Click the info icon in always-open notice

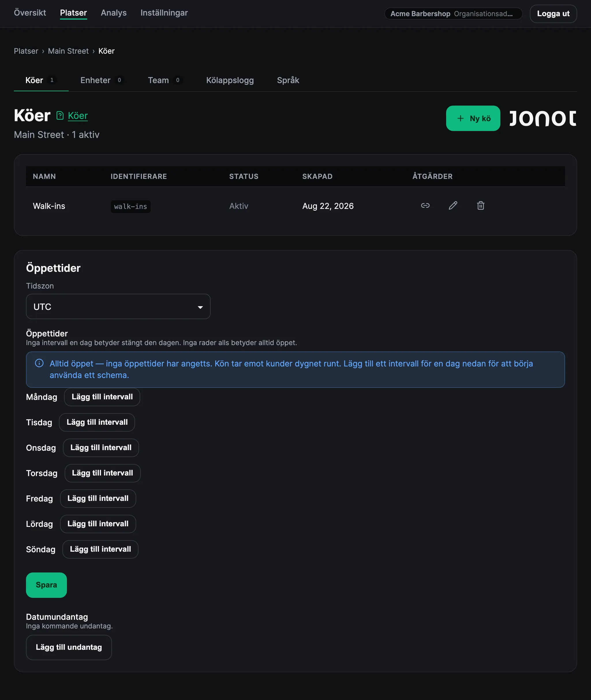coord(39,363)
